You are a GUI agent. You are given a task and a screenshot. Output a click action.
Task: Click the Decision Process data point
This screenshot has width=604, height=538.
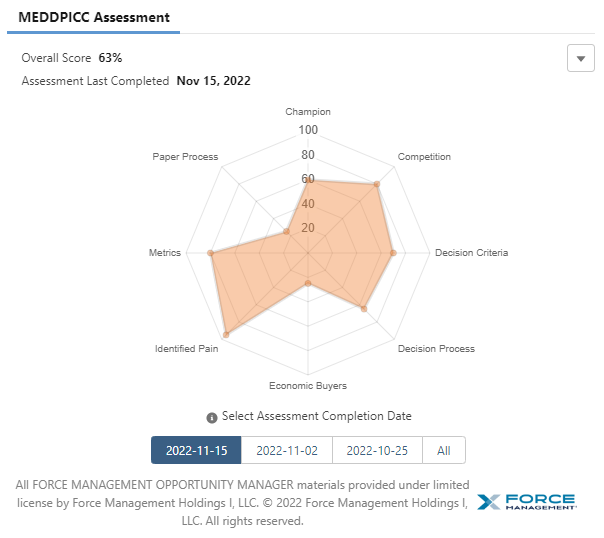364,309
